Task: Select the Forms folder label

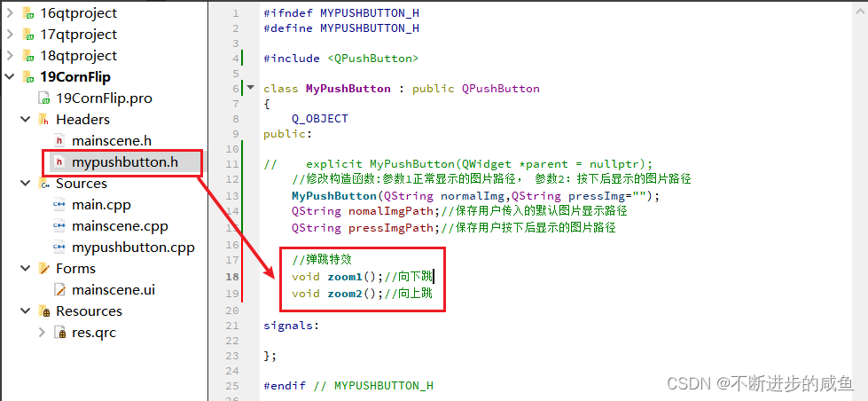Action: click(x=76, y=269)
